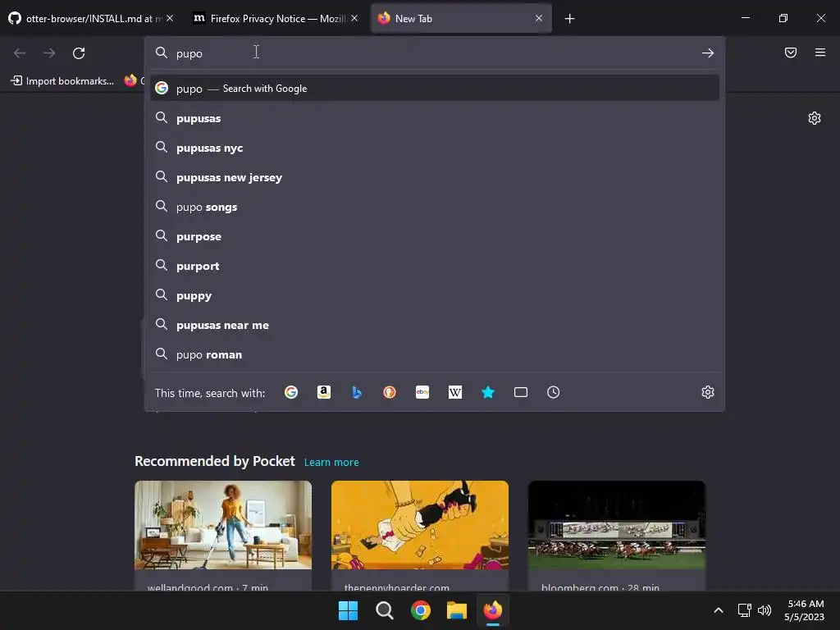Viewport: 840px width, 630px height.
Task: Open volume control in system tray
Action: (x=765, y=610)
